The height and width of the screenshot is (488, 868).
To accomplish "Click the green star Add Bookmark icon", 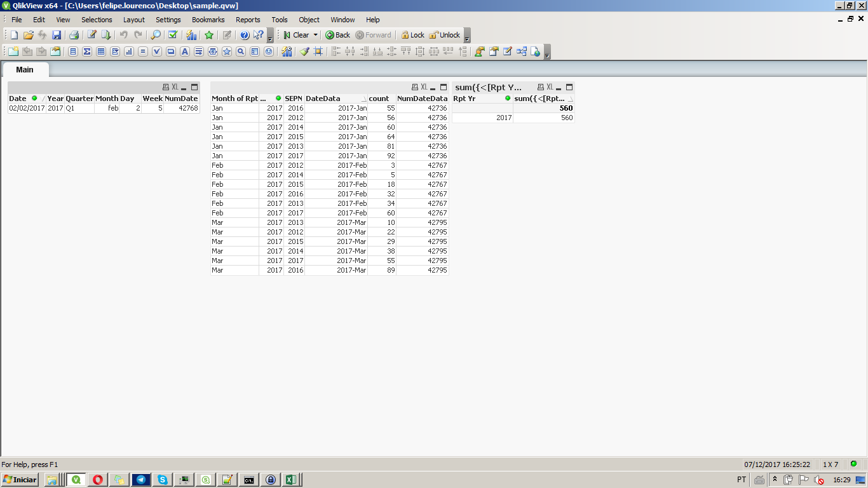I will tap(209, 35).
